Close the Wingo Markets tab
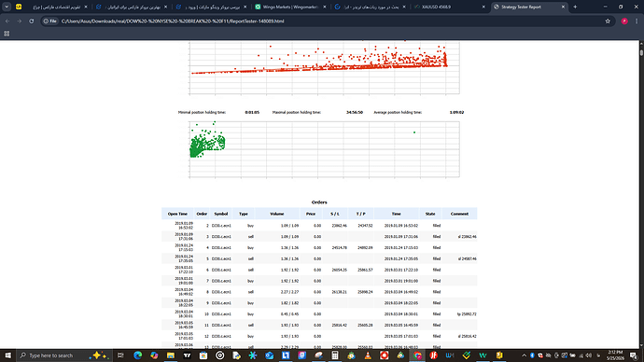 coord(325,7)
